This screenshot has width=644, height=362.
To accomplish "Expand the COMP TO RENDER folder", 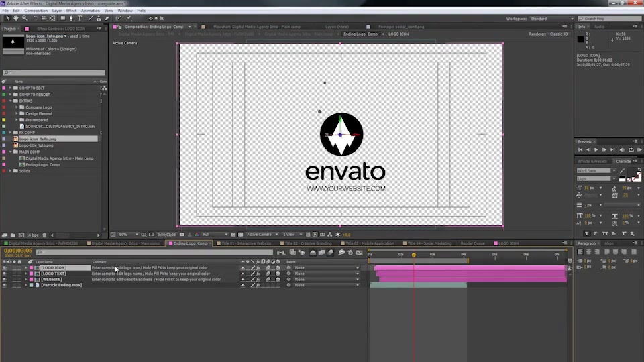I will (10, 95).
